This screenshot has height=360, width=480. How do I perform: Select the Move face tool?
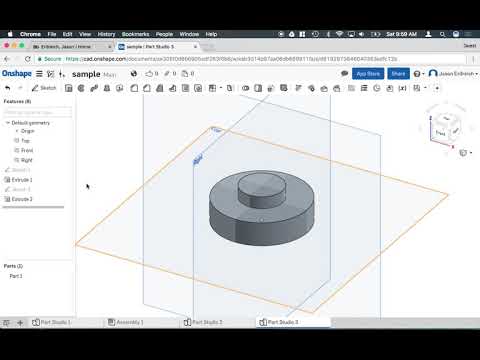click(324, 88)
